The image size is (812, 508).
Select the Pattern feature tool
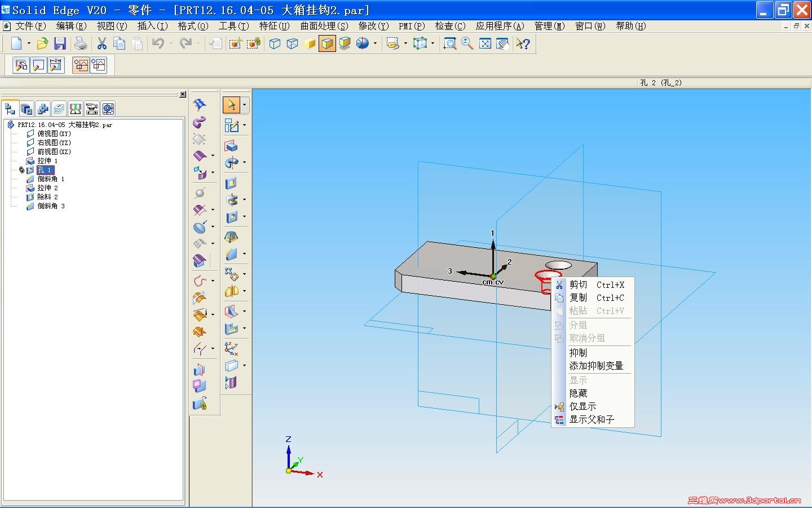click(x=231, y=274)
